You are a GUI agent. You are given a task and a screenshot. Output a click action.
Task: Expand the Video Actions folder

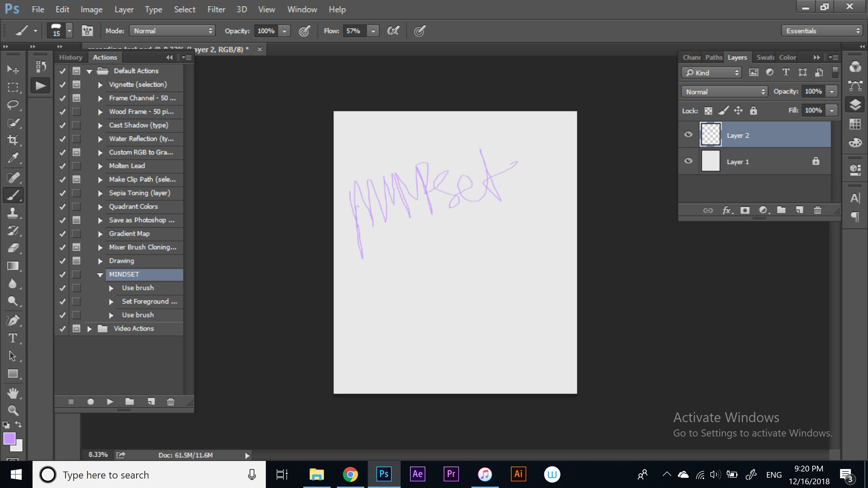tap(89, 329)
